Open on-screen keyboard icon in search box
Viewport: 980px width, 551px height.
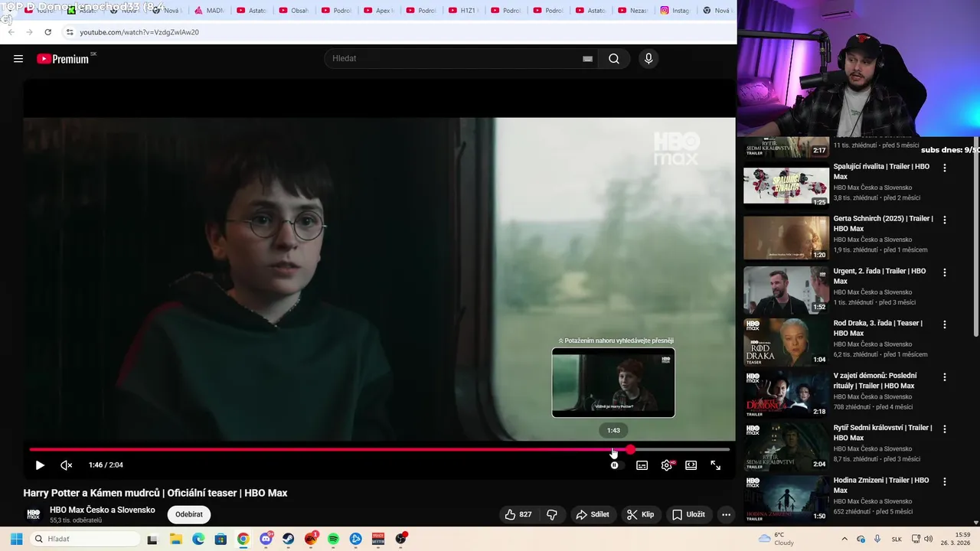tap(587, 59)
